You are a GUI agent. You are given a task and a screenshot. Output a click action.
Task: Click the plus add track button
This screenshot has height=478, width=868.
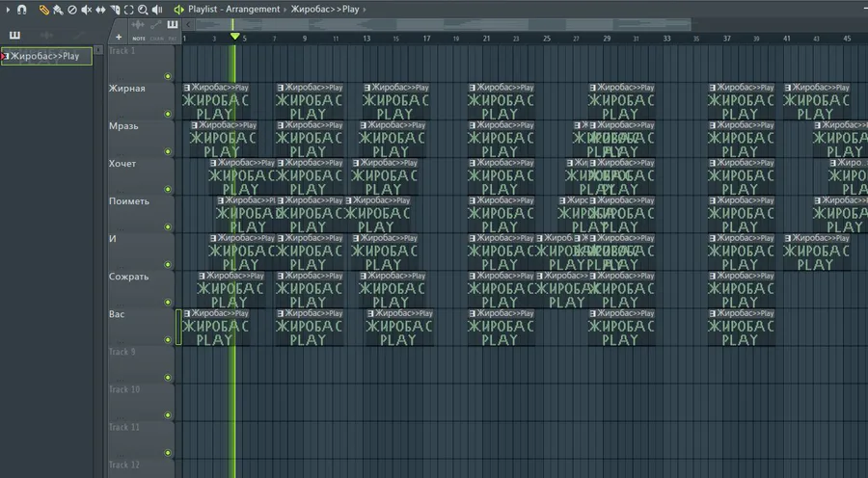click(119, 37)
